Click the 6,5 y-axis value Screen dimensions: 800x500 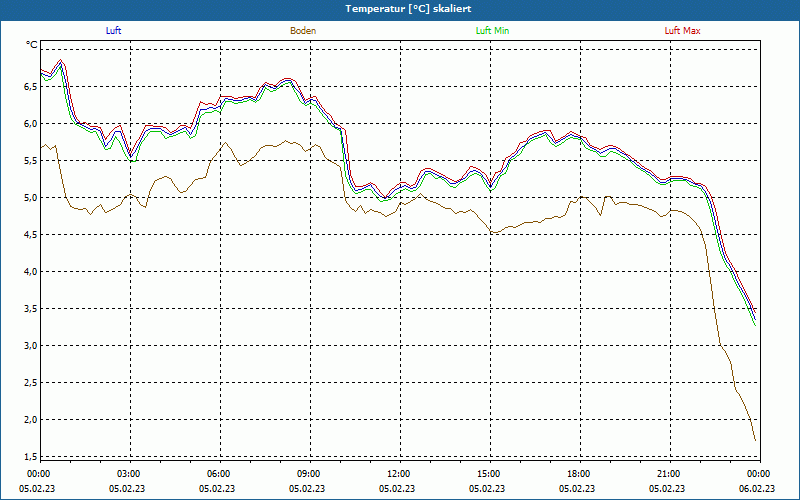(x=30, y=87)
